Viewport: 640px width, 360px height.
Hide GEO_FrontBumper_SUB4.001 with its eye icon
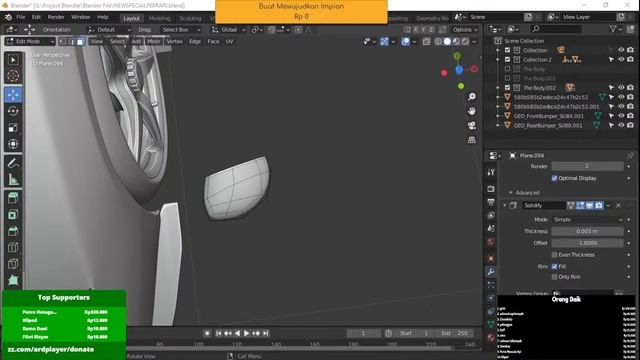click(x=621, y=116)
